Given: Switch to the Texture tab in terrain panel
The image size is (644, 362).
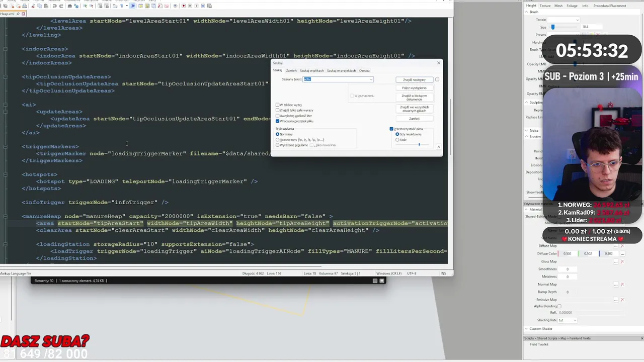Looking at the screenshot, I should (x=545, y=6).
